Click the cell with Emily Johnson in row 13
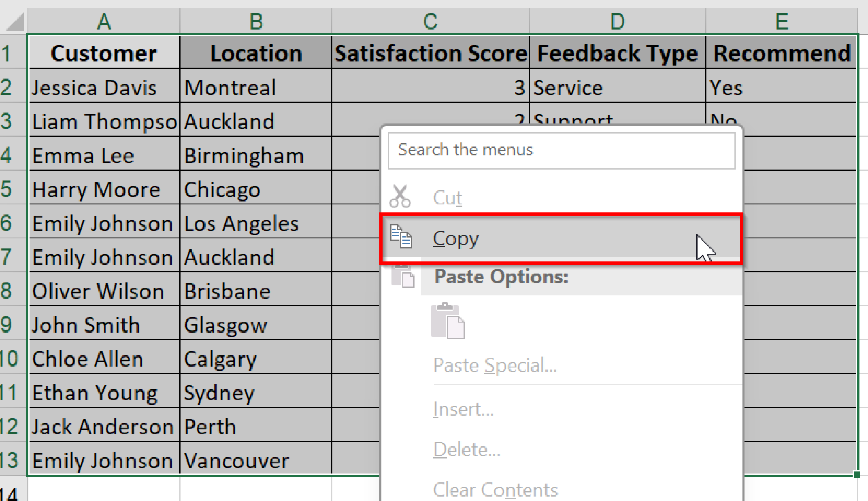 click(104, 460)
